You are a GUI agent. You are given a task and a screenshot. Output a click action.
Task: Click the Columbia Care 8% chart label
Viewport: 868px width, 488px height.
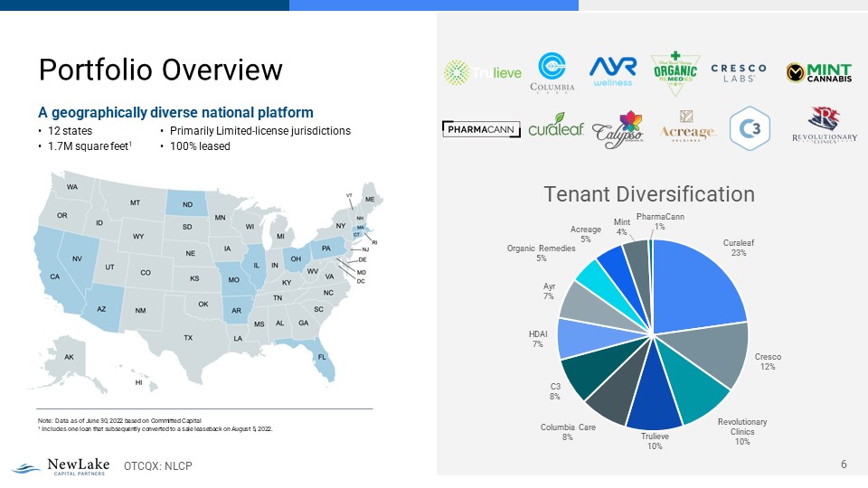click(568, 432)
